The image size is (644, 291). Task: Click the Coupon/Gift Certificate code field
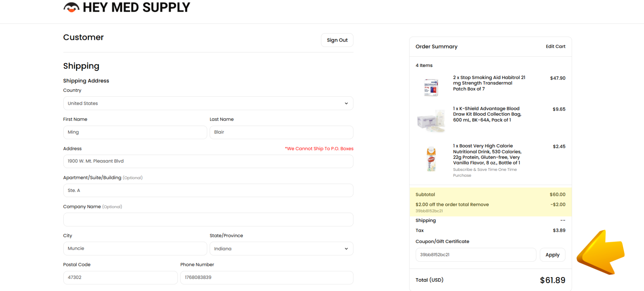[x=475, y=255]
